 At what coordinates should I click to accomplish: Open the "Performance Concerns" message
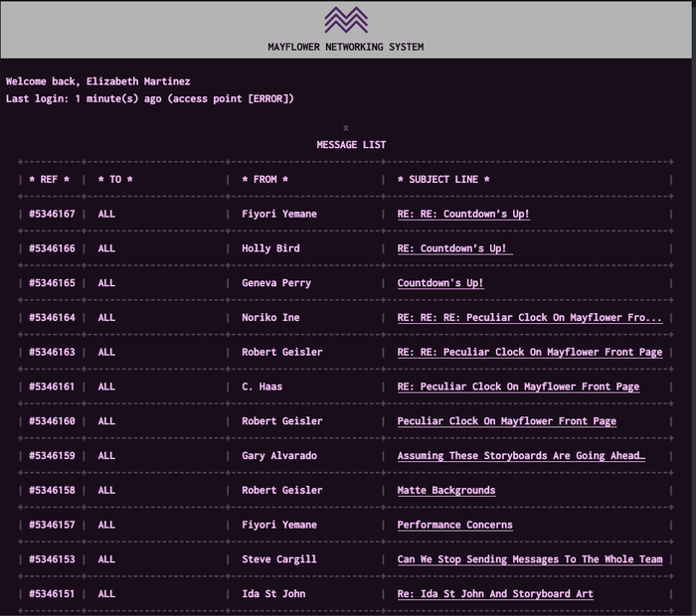(x=454, y=525)
